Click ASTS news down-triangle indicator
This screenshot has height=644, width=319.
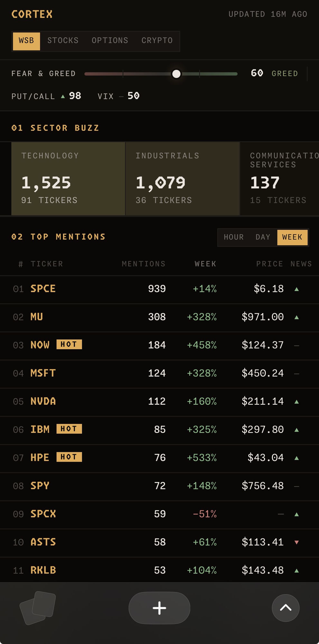click(x=296, y=543)
